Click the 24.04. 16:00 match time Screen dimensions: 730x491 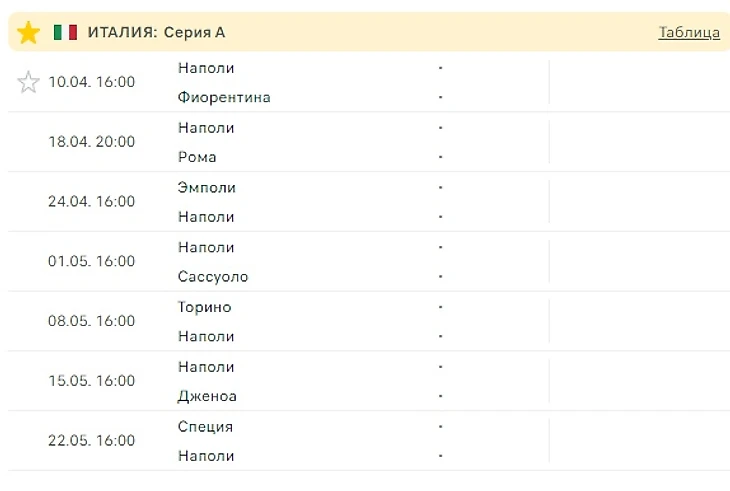92,202
